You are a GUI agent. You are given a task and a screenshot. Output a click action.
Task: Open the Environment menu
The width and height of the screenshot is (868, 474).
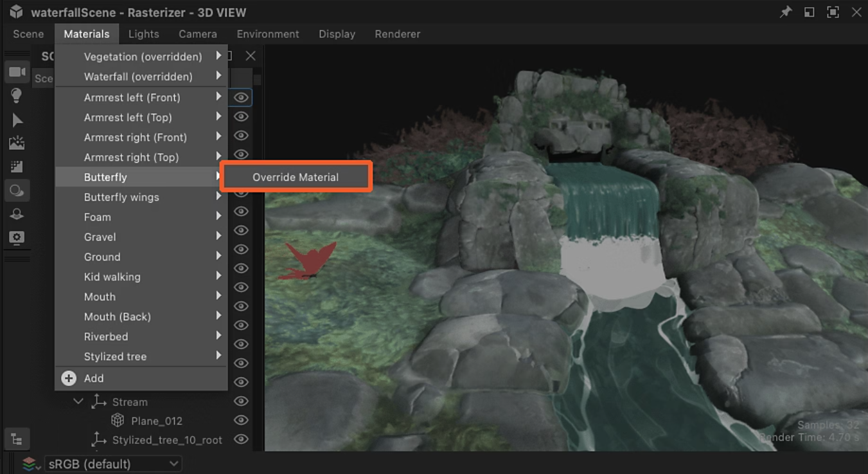click(x=268, y=34)
